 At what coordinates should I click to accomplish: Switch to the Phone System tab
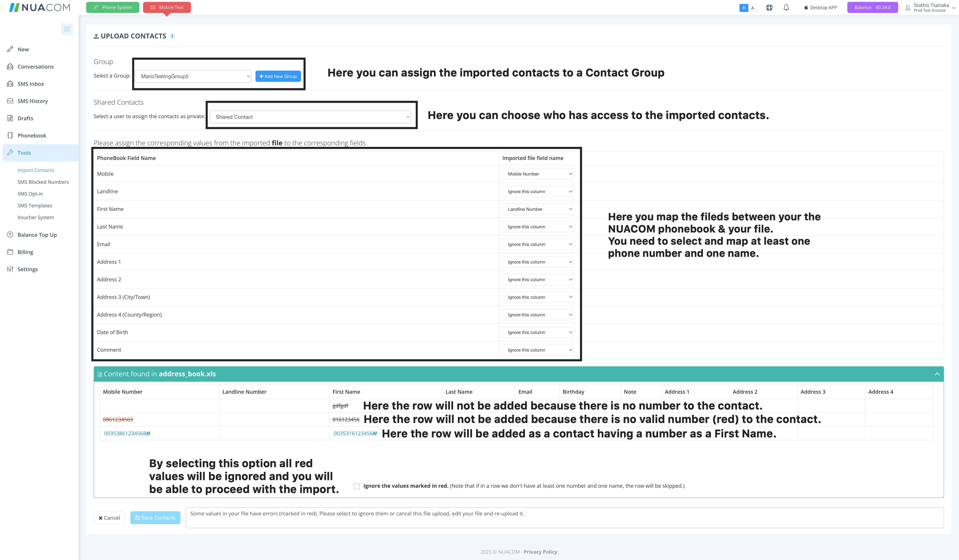tap(113, 8)
